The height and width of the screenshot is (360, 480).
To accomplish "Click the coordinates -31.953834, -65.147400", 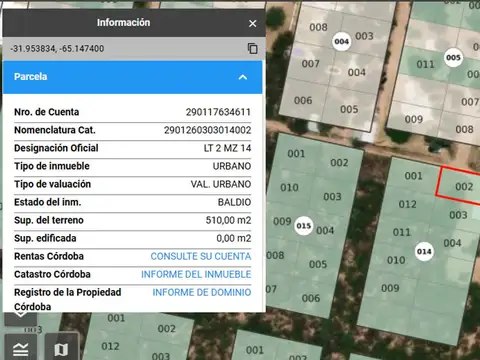I will pyautogui.click(x=57, y=49).
